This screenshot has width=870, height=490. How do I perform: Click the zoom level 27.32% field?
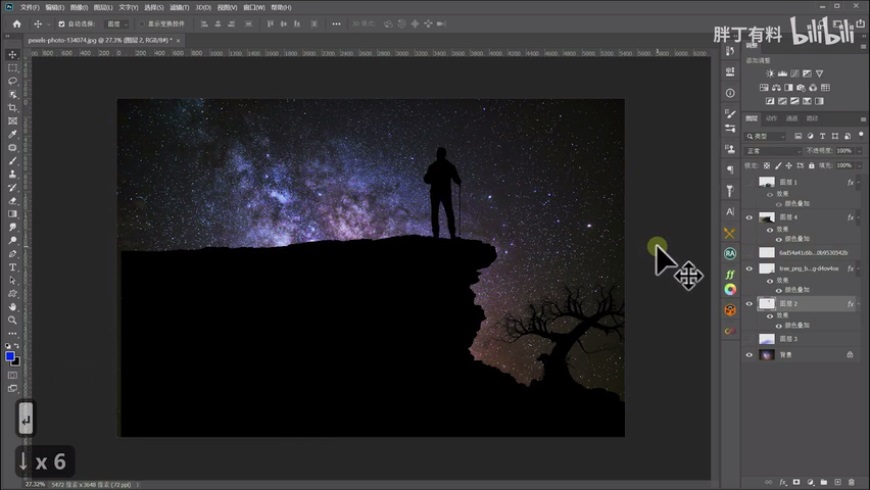[35, 484]
